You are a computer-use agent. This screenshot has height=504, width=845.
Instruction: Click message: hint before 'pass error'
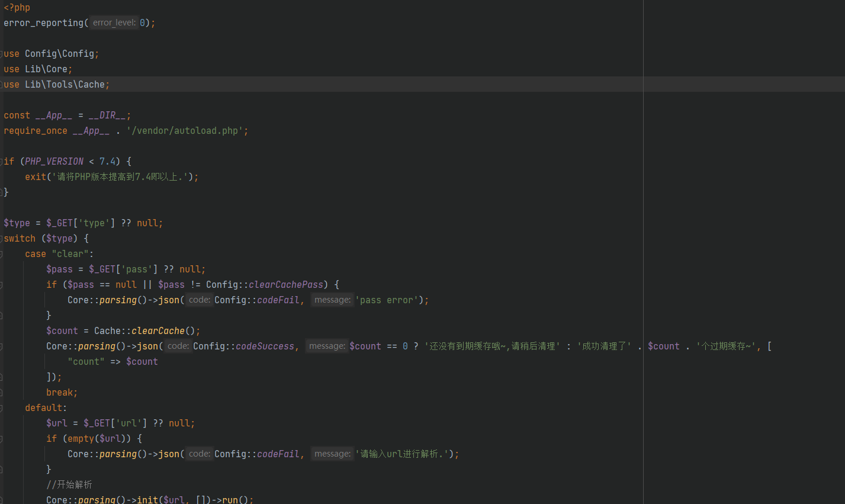click(x=332, y=300)
